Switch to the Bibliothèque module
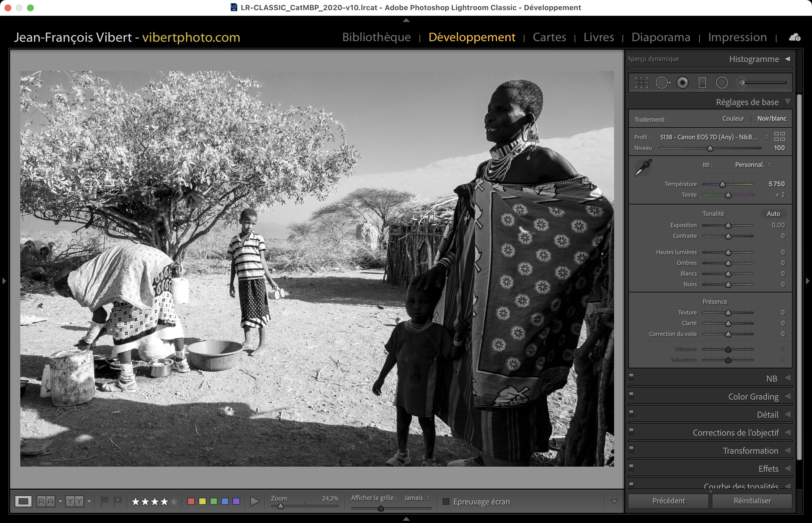The width and height of the screenshot is (812, 523). (x=376, y=37)
